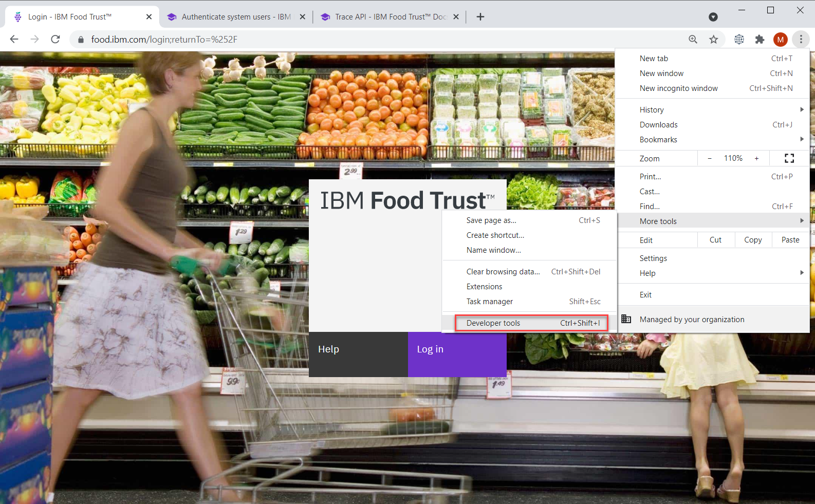Select New tab from the menu
Viewport: 815px width, 504px height.
tap(712, 59)
